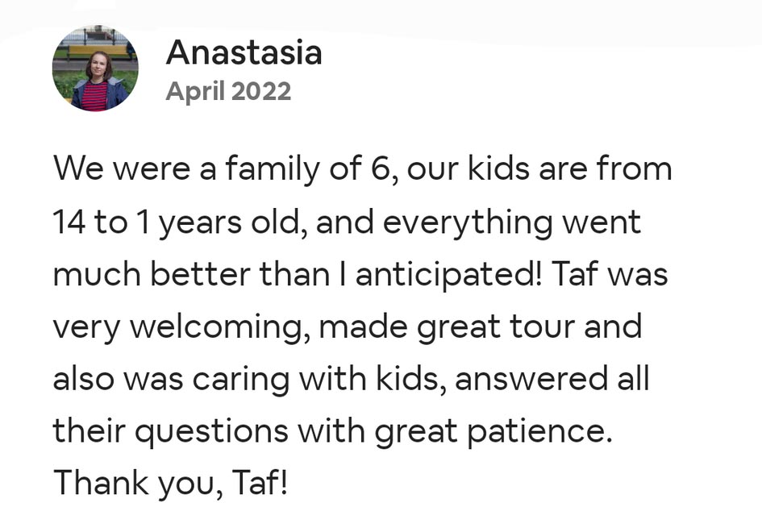
Task: Click the final word "Taf!"
Action: (x=260, y=484)
